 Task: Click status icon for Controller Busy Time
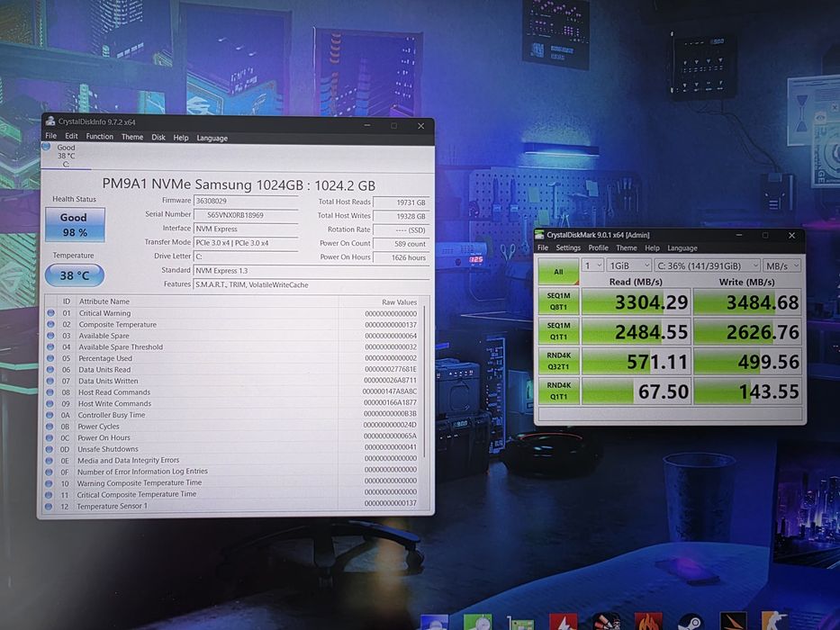point(50,415)
